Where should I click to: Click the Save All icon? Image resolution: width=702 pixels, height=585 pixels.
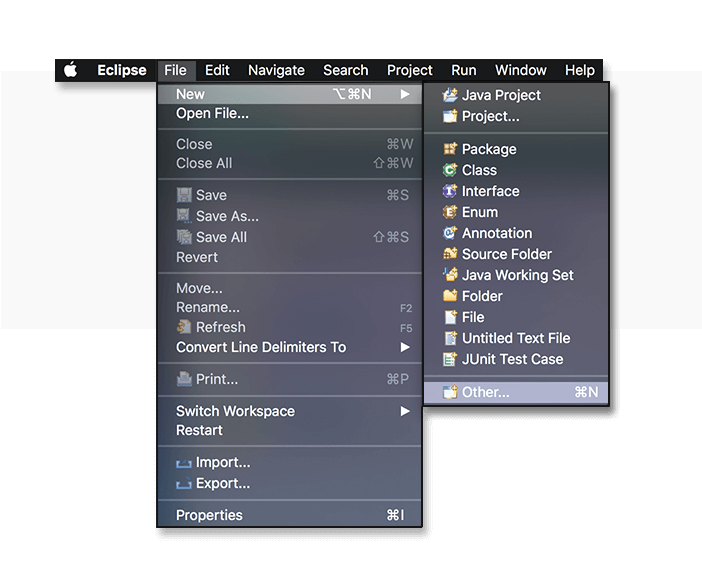(x=184, y=237)
